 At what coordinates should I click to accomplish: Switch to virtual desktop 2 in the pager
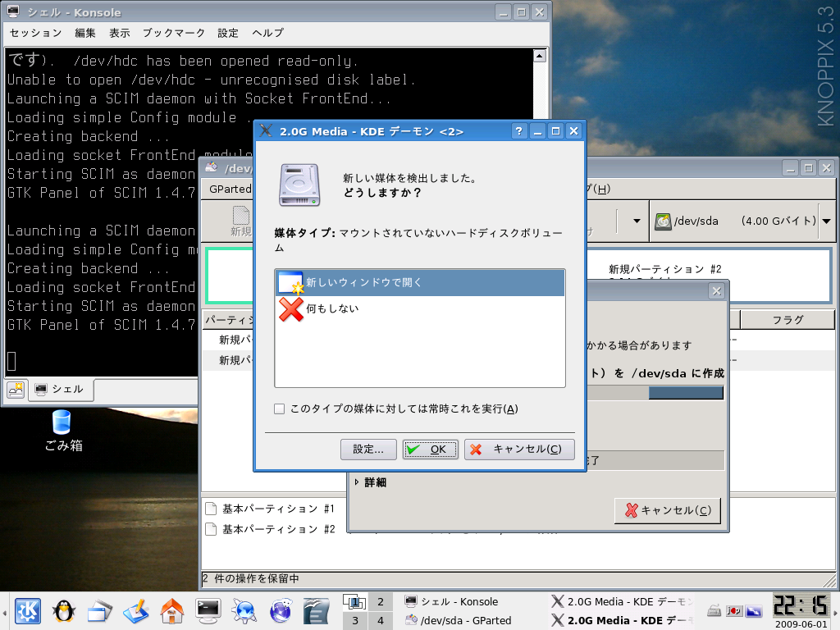tap(381, 601)
